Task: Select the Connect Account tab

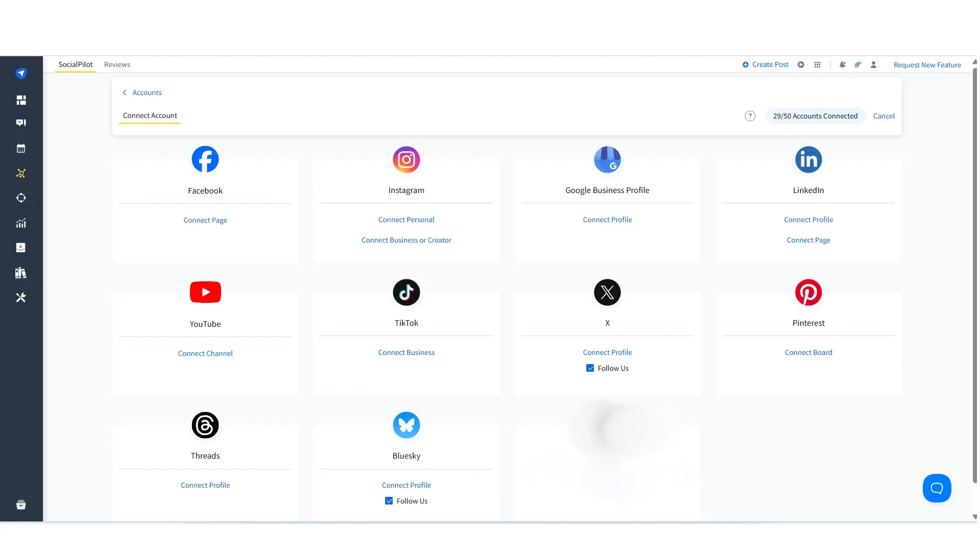Action: pos(149,115)
